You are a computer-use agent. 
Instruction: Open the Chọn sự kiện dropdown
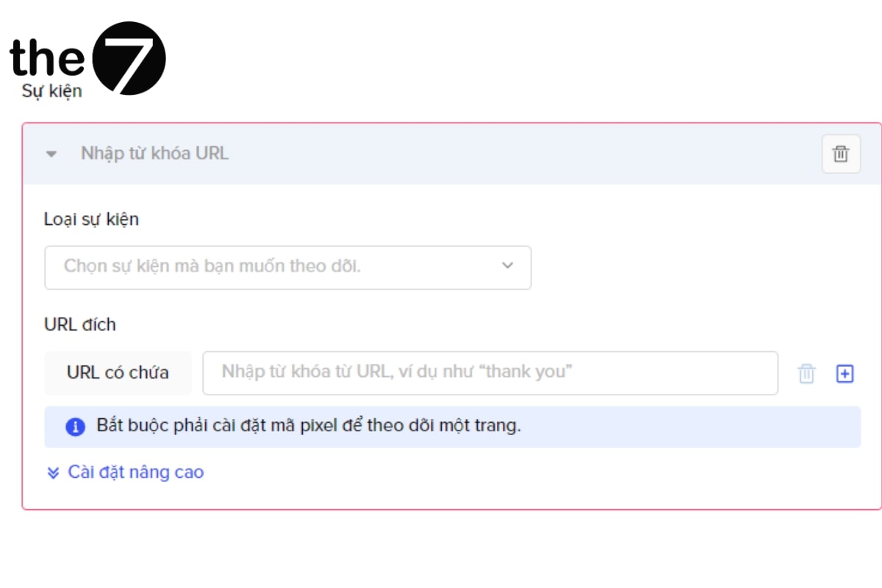point(287,267)
